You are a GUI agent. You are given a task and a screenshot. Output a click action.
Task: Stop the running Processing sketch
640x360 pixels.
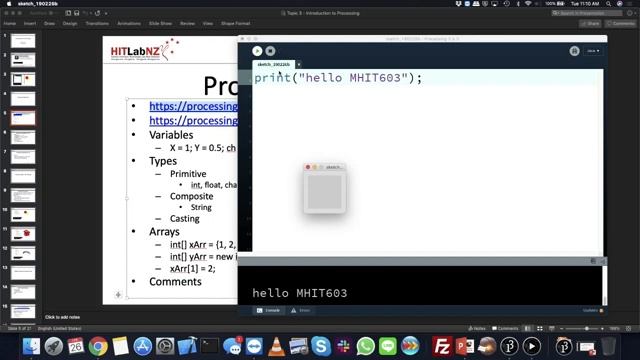pyautogui.click(x=270, y=51)
